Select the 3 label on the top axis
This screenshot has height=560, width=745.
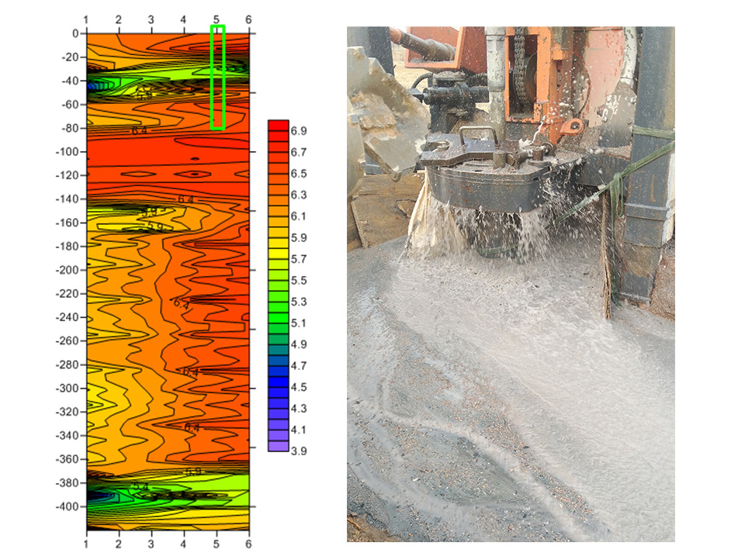151,18
